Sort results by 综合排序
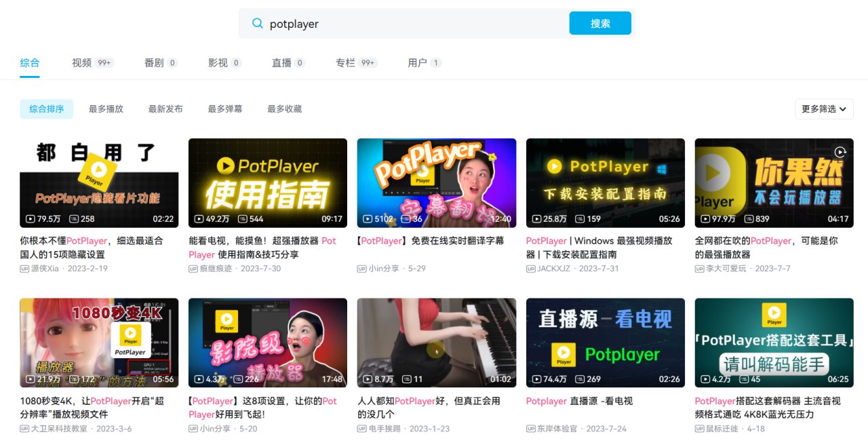 47,109
